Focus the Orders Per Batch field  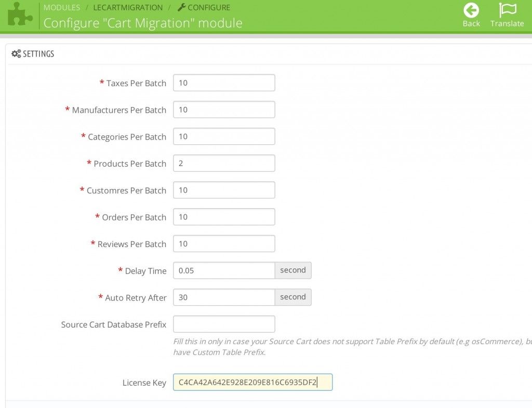pyautogui.click(x=224, y=216)
